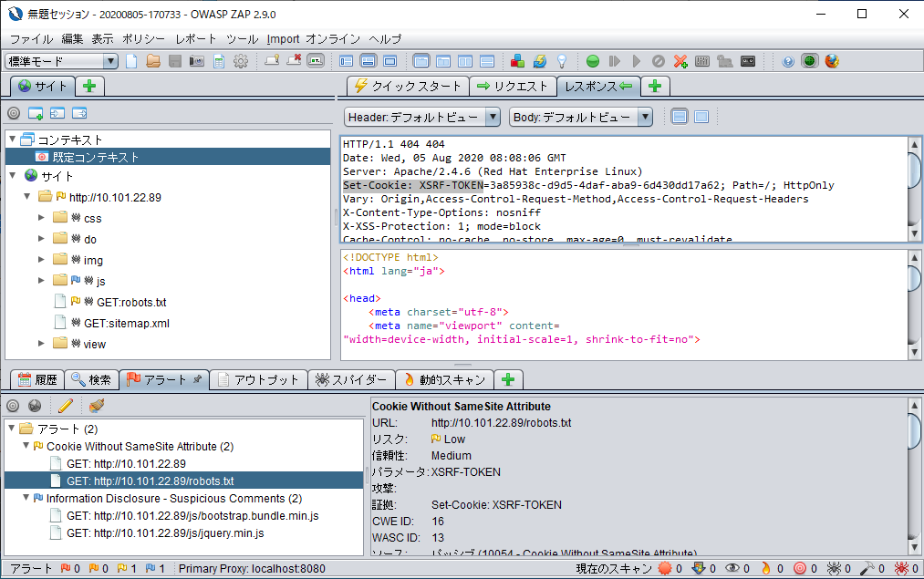Add a custom HTTP breakpoint red X icon
The height and width of the screenshot is (579, 924).
(680, 61)
